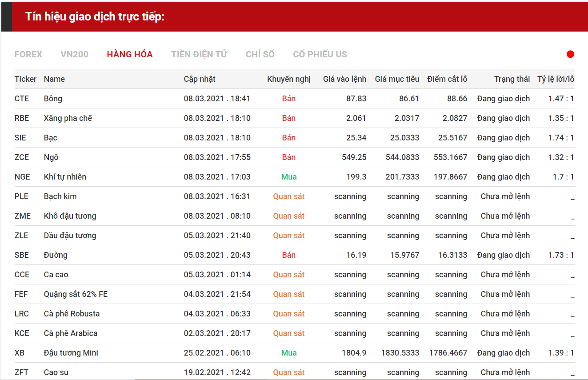Click the Ngô commodity name

point(51,157)
